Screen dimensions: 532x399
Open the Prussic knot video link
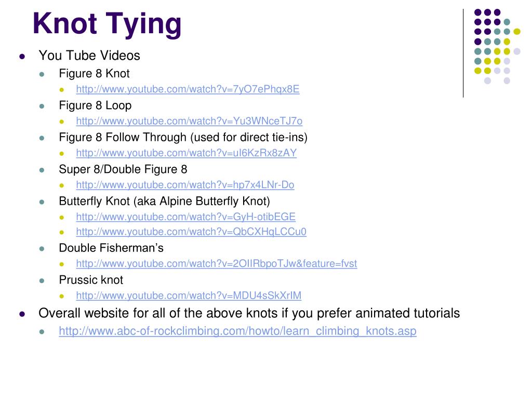click(189, 296)
